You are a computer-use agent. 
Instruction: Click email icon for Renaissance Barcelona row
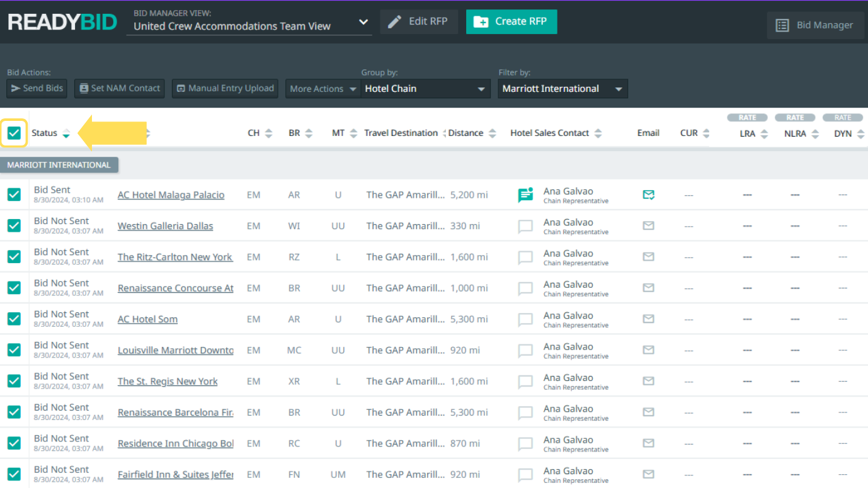[x=648, y=412]
